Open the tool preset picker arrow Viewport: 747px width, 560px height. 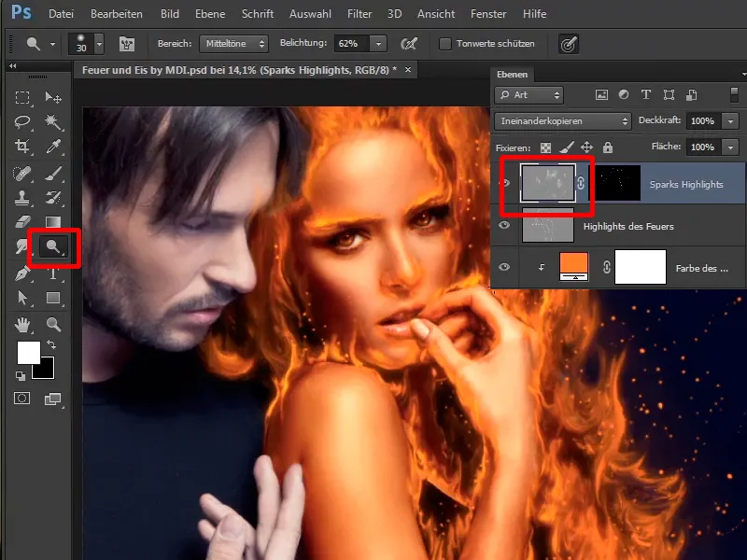(52, 44)
